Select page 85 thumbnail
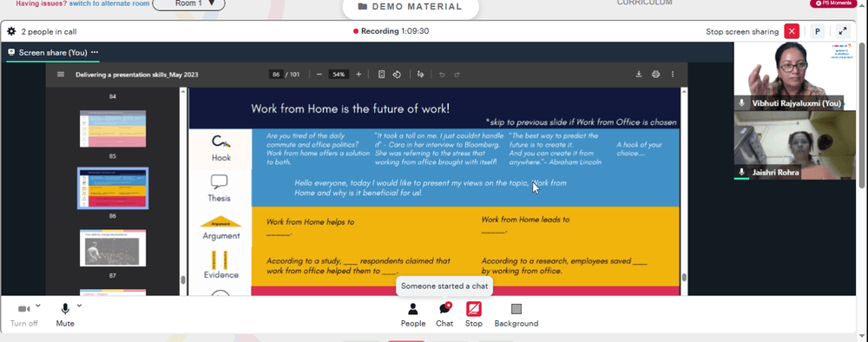The height and width of the screenshot is (342, 868). pyautogui.click(x=113, y=128)
